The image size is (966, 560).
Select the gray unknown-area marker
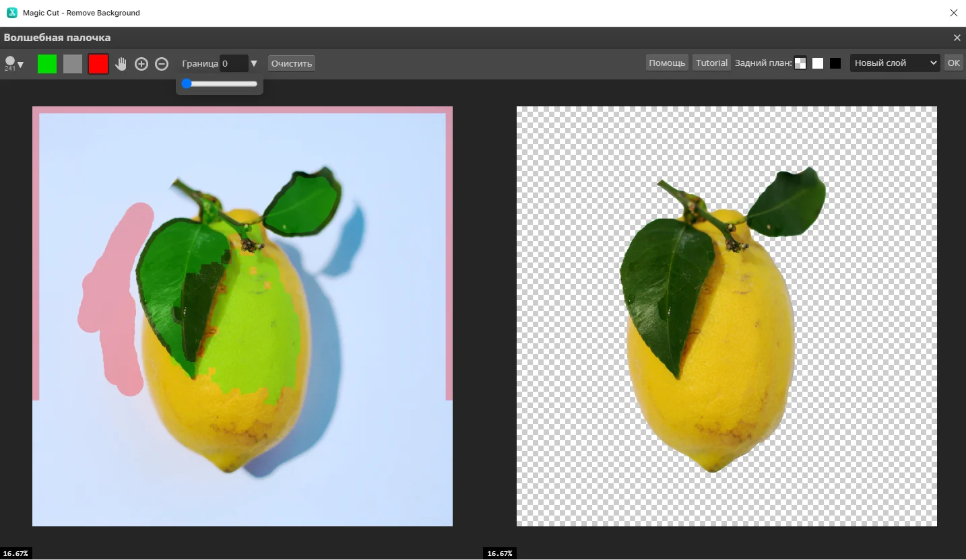pyautogui.click(x=73, y=64)
